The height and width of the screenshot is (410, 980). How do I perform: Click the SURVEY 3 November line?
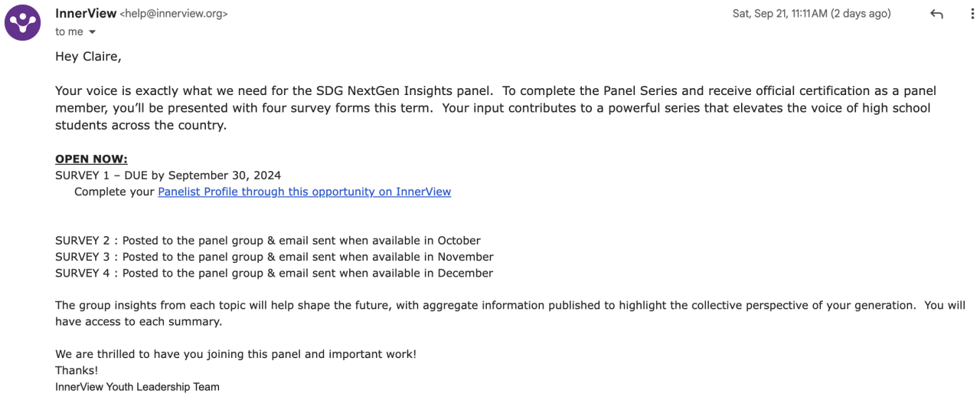274,257
